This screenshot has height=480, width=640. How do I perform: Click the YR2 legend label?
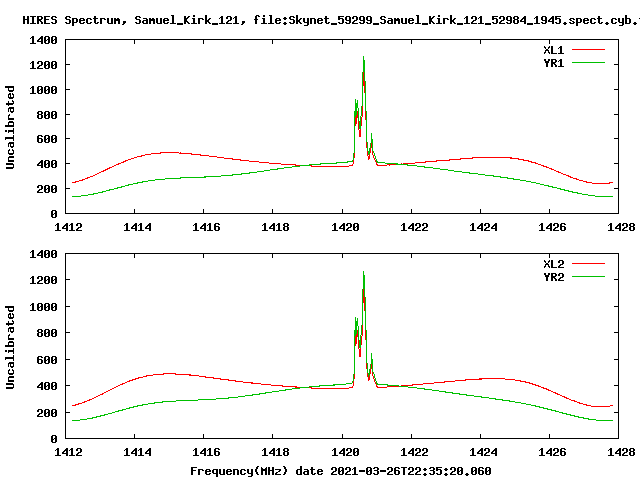click(553, 277)
